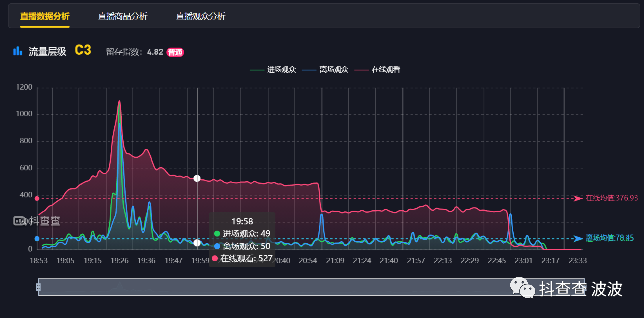Click the 800 y-axis label
The image size is (644, 318).
(27, 141)
